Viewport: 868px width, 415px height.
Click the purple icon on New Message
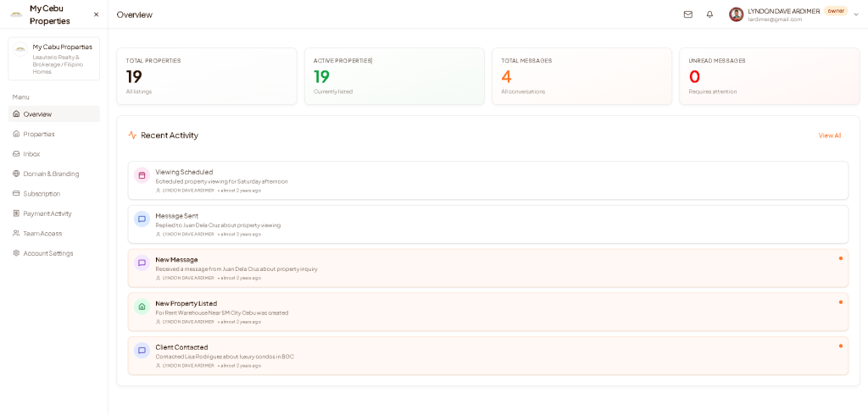142,263
